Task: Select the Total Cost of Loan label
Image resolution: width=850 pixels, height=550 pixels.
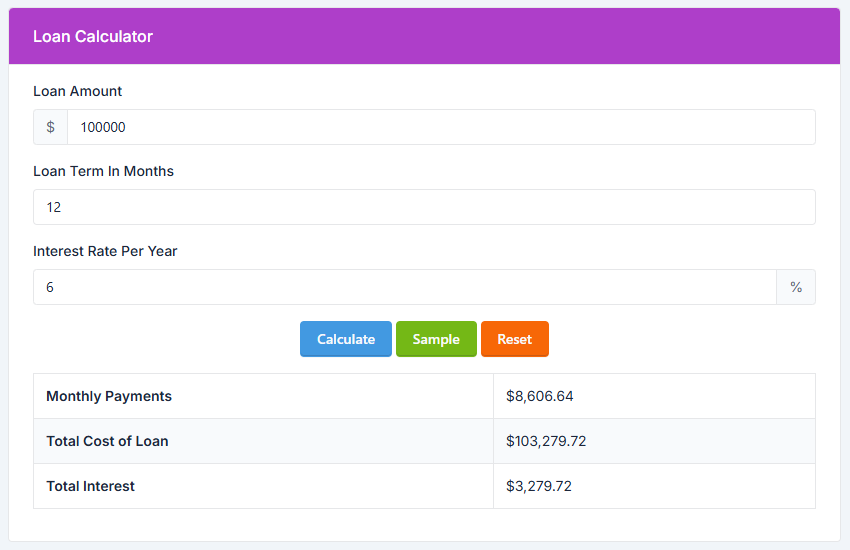Action: [107, 441]
